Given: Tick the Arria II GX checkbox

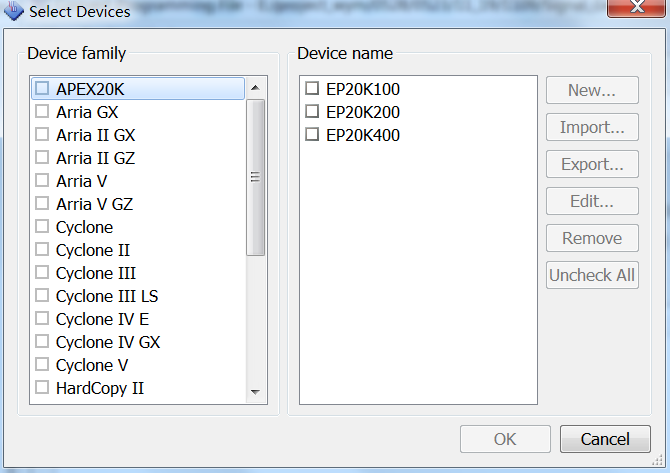Looking at the screenshot, I should coord(42,135).
